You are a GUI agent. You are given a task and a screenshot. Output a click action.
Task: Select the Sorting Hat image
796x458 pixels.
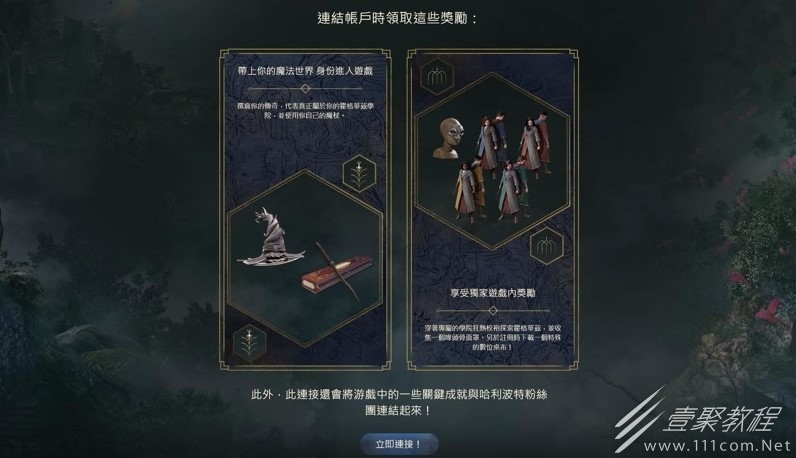271,237
